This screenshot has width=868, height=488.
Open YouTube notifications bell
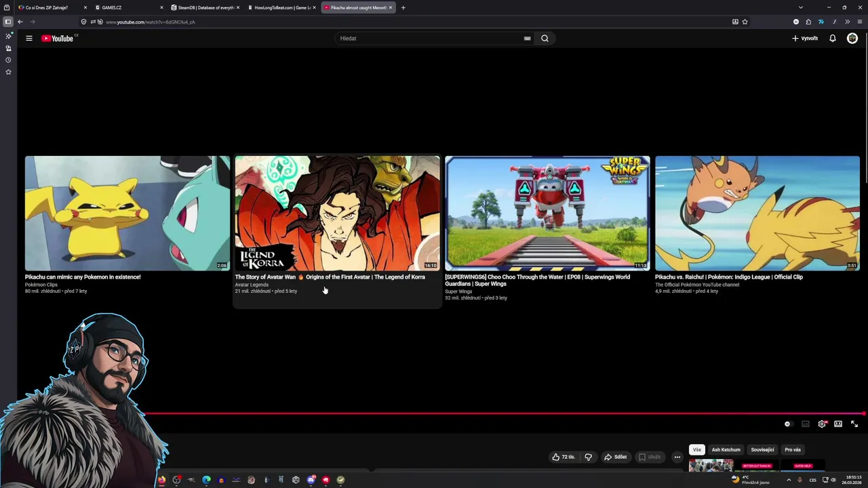click(833, 39)
